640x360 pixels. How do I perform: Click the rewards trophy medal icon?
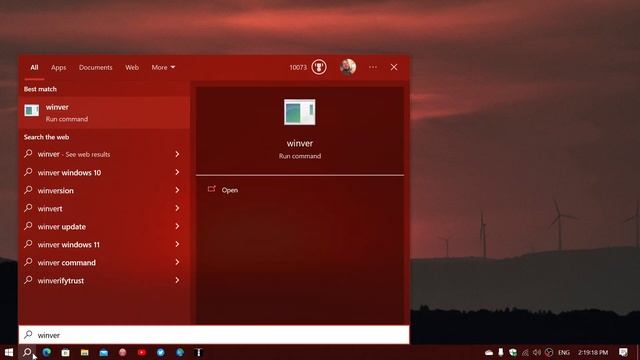coord(319,67)
